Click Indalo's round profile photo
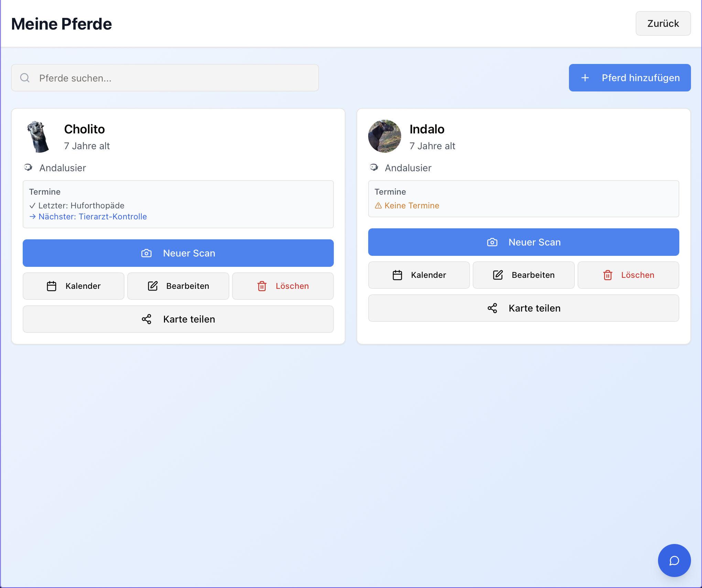The width and height of the screenshot is (702, 588). [x=384, y=136]
